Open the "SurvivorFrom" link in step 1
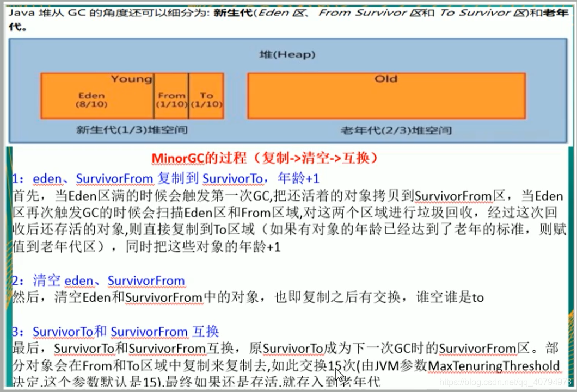Viewport: 577px width, 392px height. (x=115, y=178)
